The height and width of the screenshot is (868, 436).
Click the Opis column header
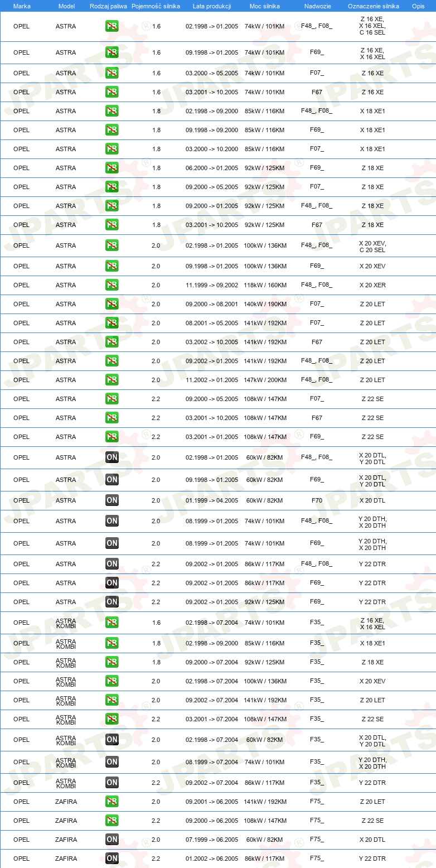[418, 6]
